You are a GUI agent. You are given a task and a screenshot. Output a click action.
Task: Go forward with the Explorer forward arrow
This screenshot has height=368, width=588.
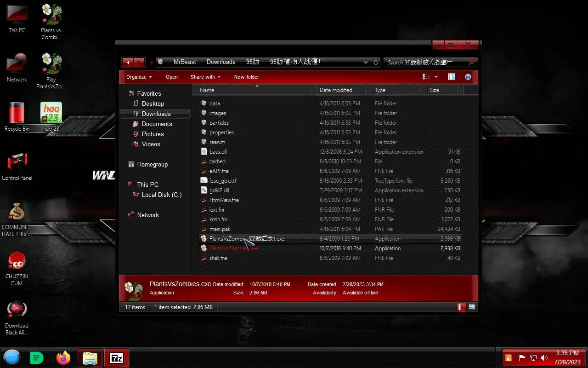click(139, 62)
